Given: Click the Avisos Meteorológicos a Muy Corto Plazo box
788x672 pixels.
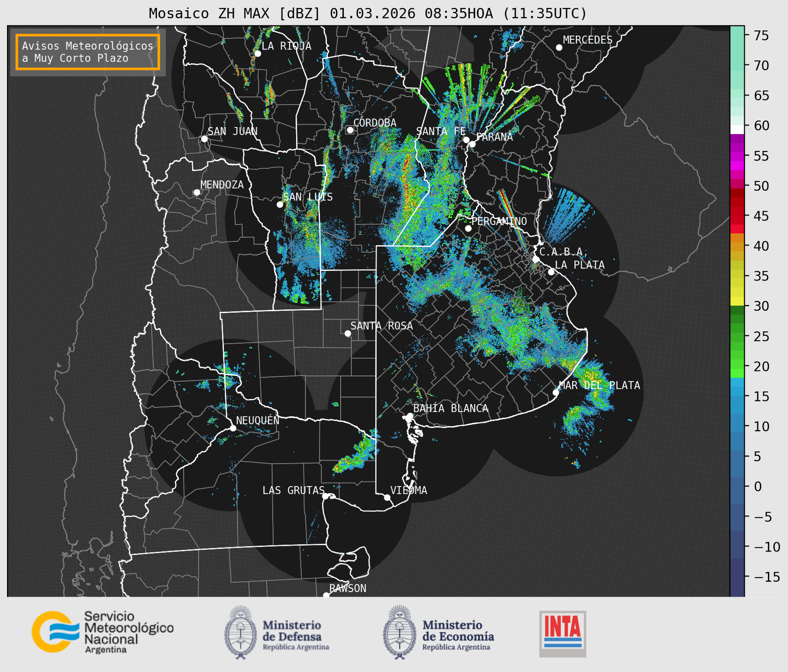Looking at the screenshot, I should [x=88, y=52].
